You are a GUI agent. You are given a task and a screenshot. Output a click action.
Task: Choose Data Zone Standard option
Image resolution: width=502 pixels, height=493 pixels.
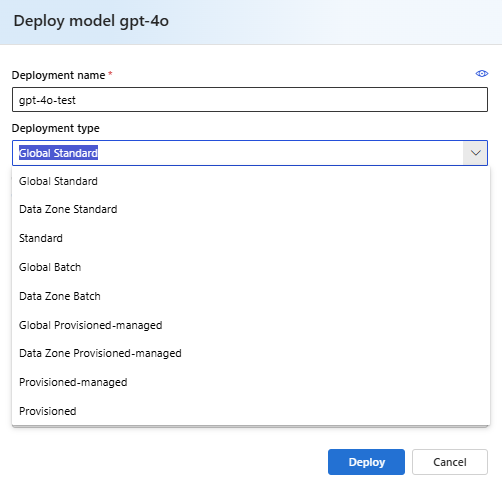tap(251, 209)
